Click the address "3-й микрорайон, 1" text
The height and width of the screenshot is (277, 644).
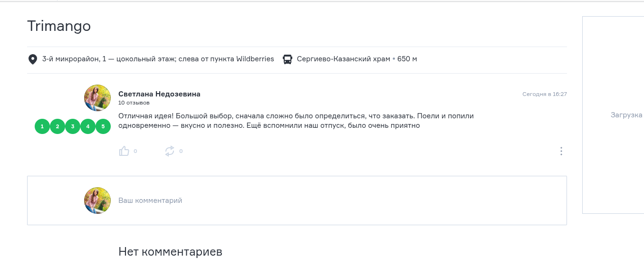(x=71, y=59)
